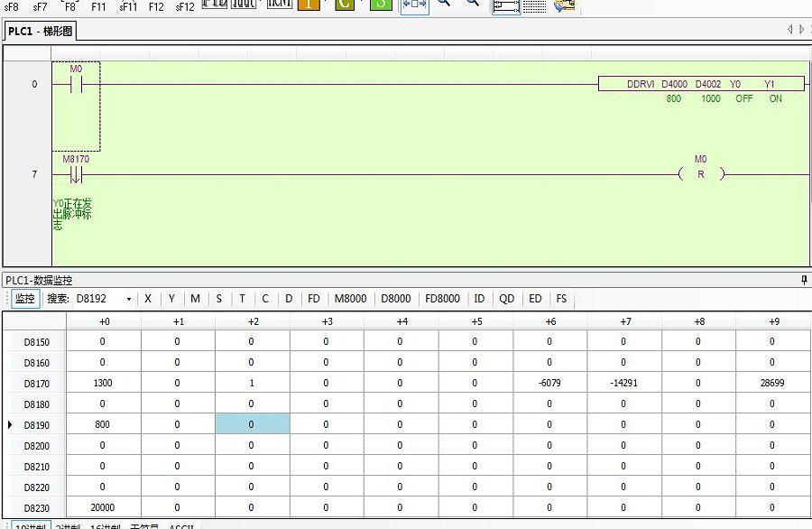Select the D8190 cell with value 800
812x529 pixels.
point(103,424)
